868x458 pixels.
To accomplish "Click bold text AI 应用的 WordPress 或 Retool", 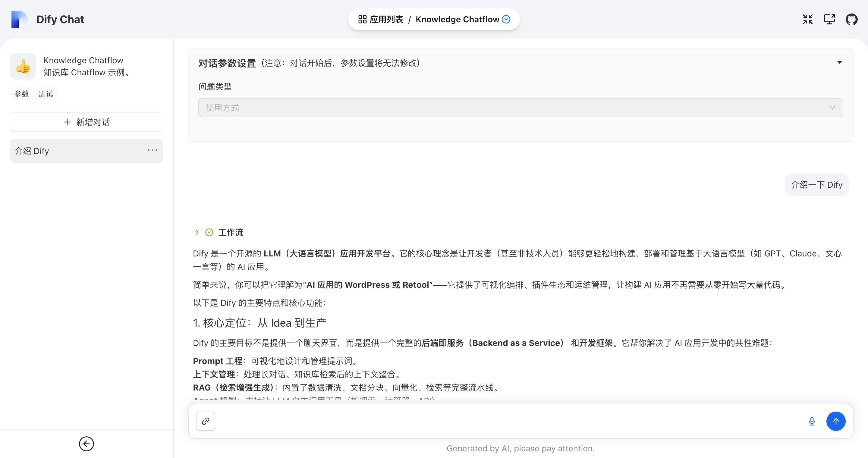I will coord(368,285).
